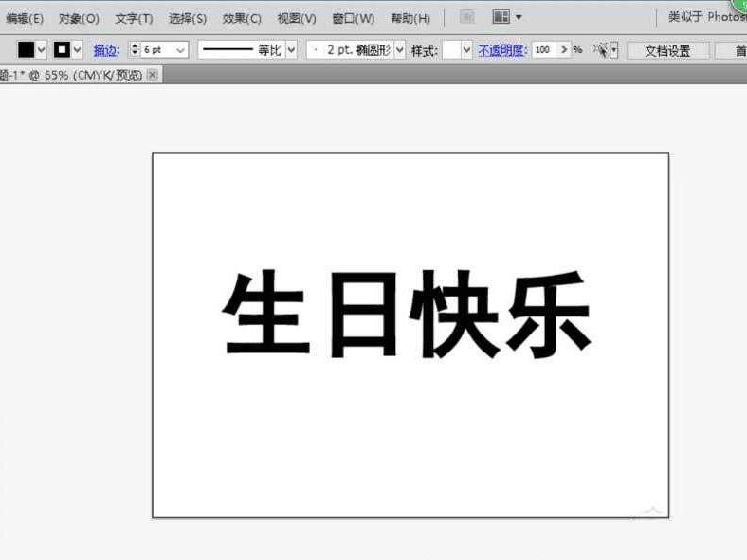Expand the brush definition dropdown arrow
The image size is (747, 560).
click(400, 49)
